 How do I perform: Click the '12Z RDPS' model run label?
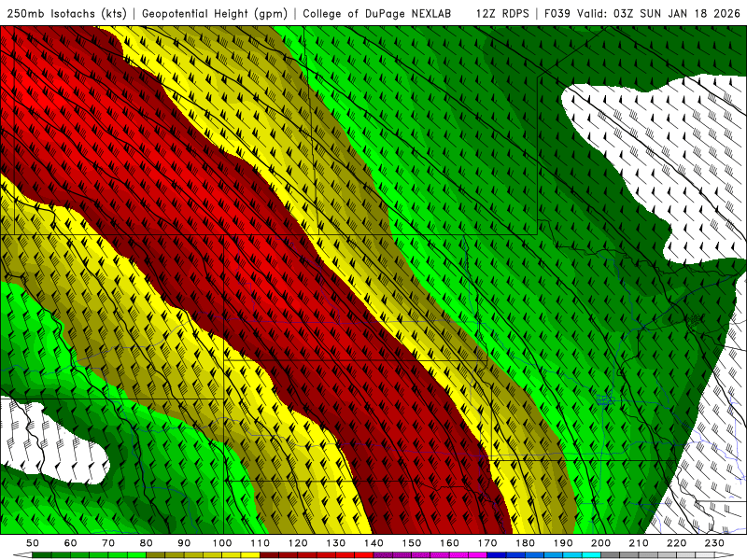click(x=502, y=14)
